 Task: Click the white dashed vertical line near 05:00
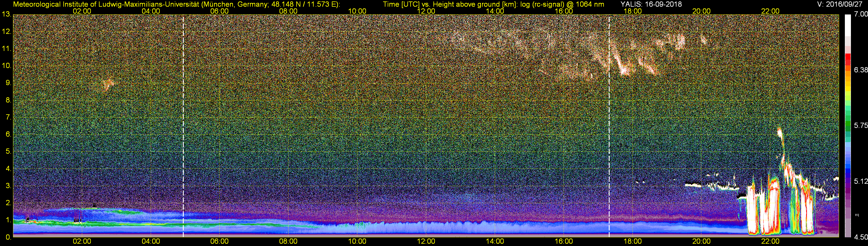pos(183,126)
